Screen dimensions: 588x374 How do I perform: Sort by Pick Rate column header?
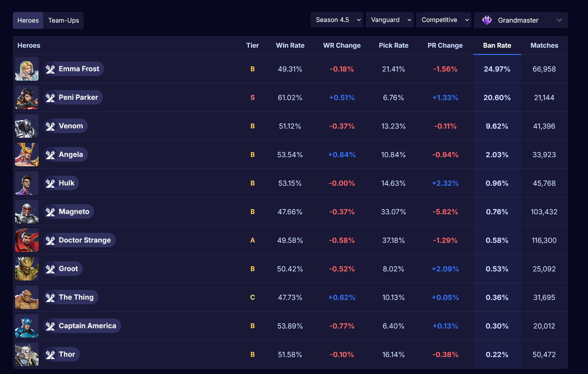(x=394, y=45)
